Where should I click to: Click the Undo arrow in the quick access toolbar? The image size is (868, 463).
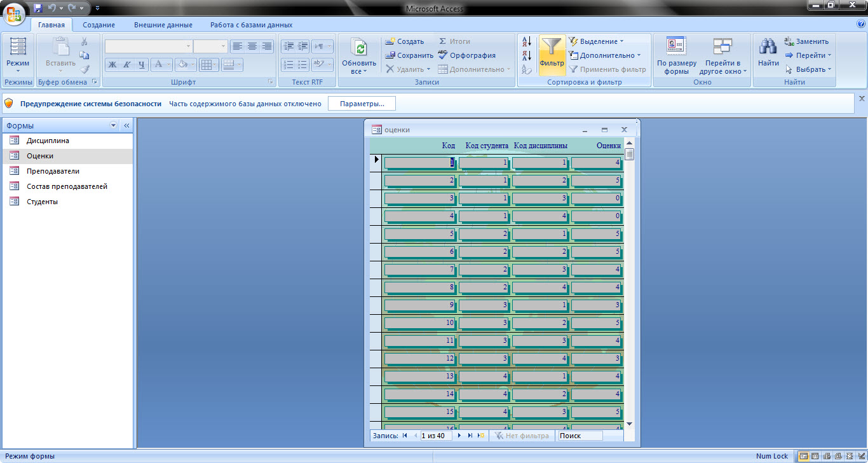click(x=52, y=8)
